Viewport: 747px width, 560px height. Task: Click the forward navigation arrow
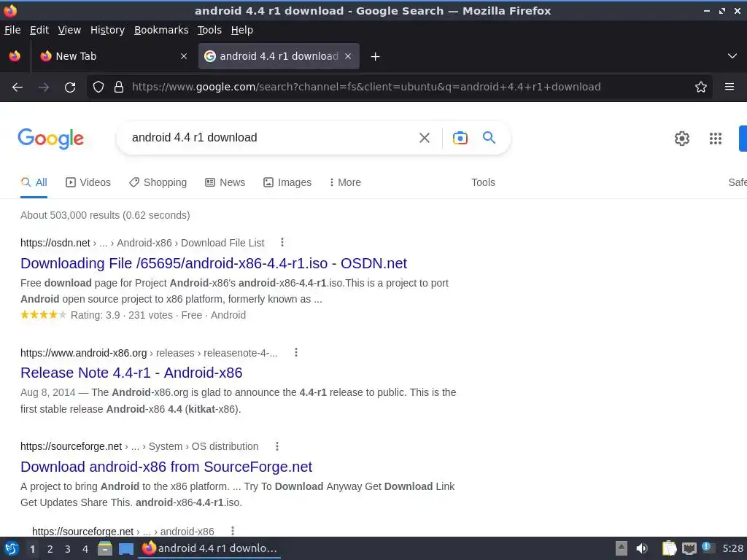tap(44, 87)
